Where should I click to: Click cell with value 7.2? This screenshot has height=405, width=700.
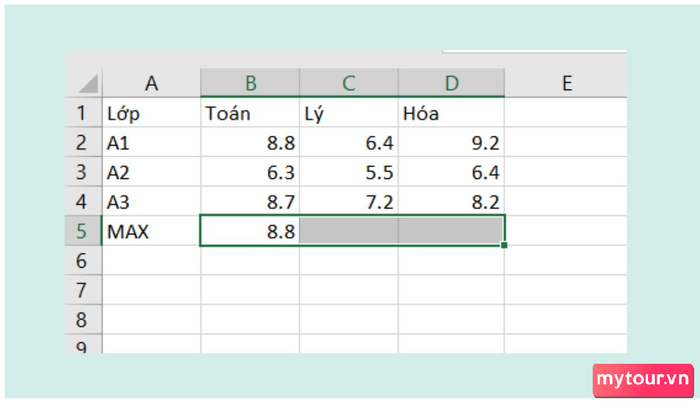tap(349, 201)
